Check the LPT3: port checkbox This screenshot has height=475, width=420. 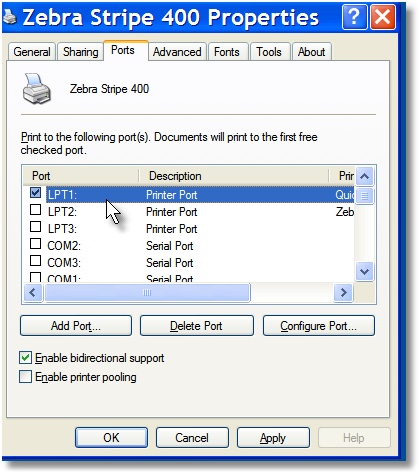[x=36, y=227]
